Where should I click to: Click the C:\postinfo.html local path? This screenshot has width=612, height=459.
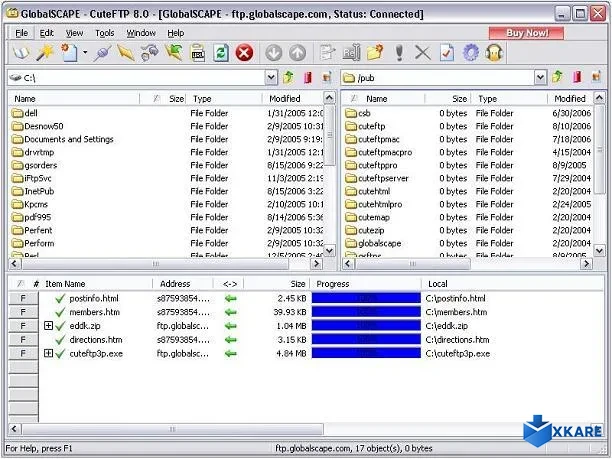point(455,298)
